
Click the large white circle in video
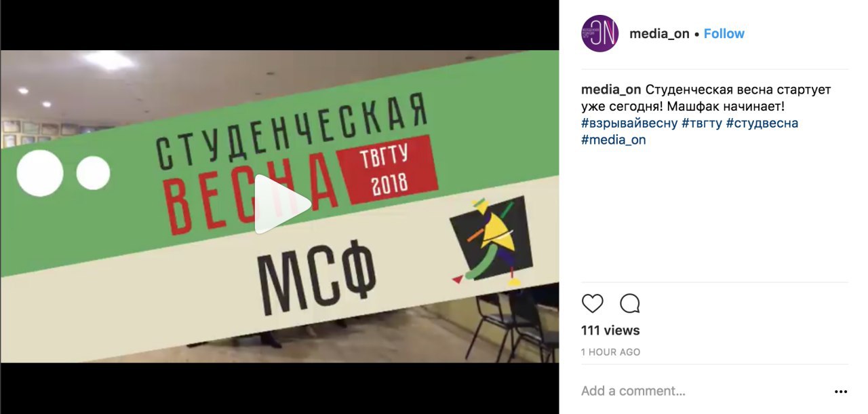pos(40,173)
